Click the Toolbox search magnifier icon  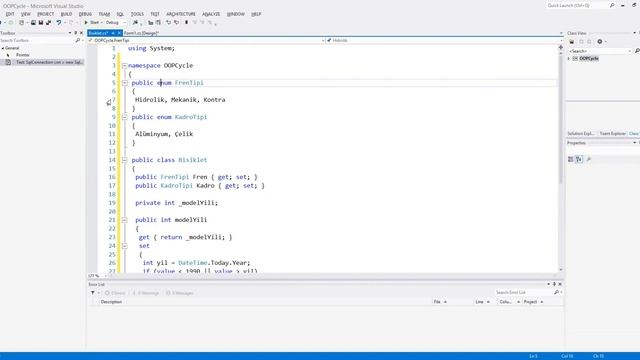78,40
